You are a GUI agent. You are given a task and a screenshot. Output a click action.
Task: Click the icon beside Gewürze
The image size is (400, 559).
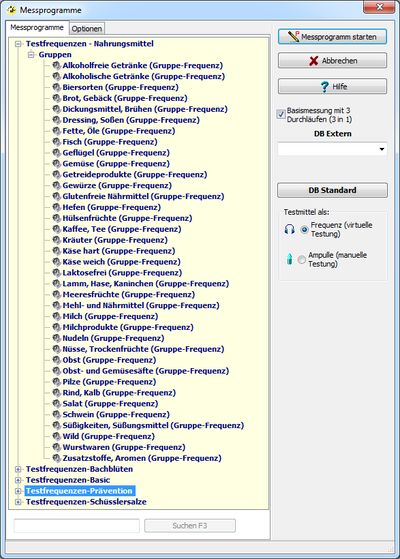(x=56, y=186)
